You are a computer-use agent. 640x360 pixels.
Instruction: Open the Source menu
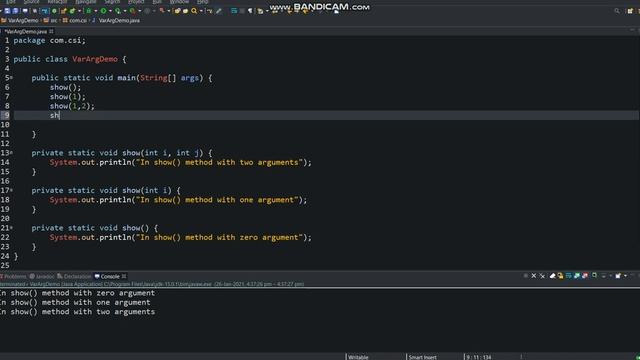click(31, 2)
